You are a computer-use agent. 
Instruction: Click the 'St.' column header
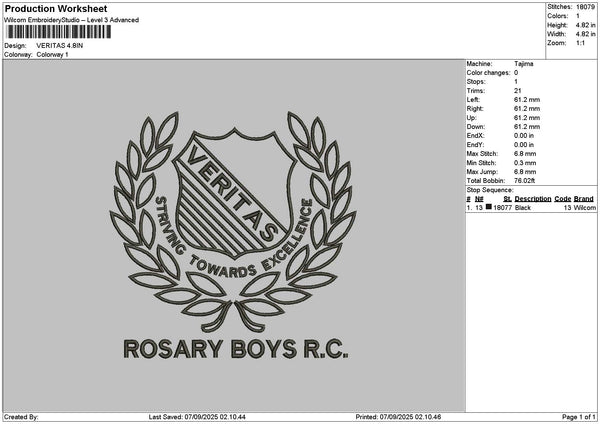tap(508, 199)
